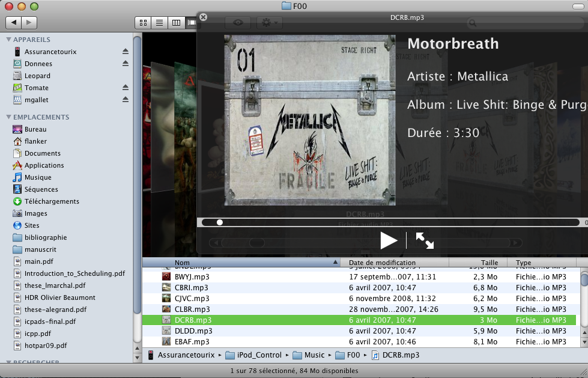
Task: Collapse the APPAREILS sidebar section
Action: click(9, 40)
